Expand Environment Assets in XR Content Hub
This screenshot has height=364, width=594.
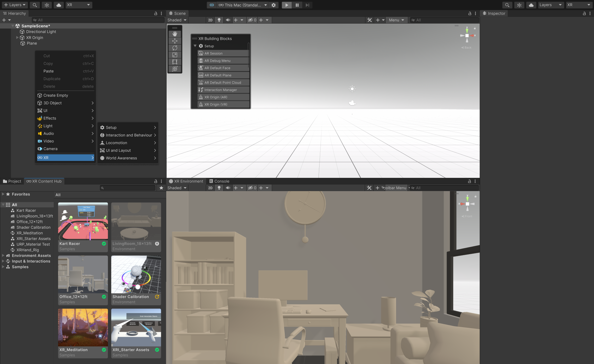pyautogui.click(x=3, y=255)
